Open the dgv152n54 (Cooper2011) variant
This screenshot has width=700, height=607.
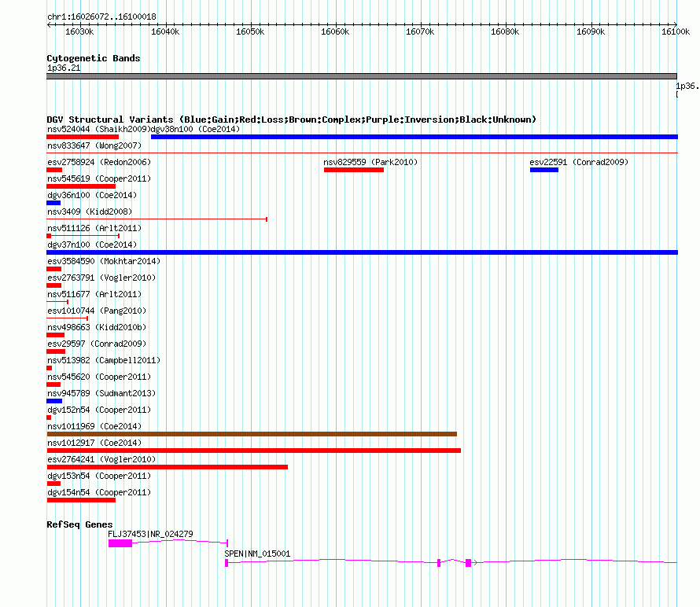pos(99,410)
